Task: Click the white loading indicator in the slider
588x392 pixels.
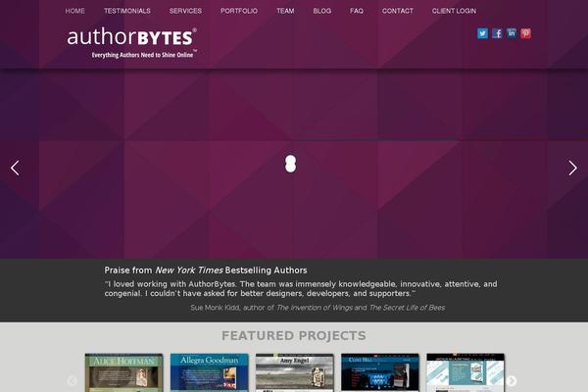Action: pyautogui.click(x=290, y=164)
